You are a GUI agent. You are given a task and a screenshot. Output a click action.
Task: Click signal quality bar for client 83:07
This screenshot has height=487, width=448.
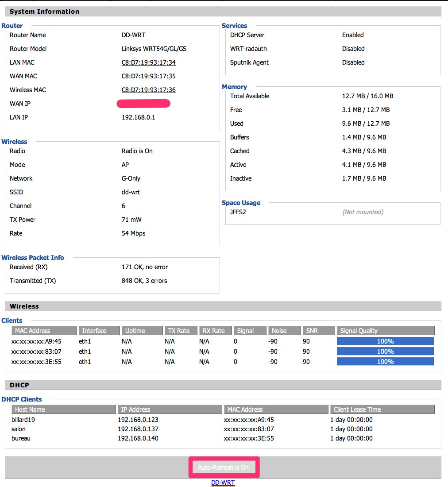pyautogui.click(x=385, y=351)
